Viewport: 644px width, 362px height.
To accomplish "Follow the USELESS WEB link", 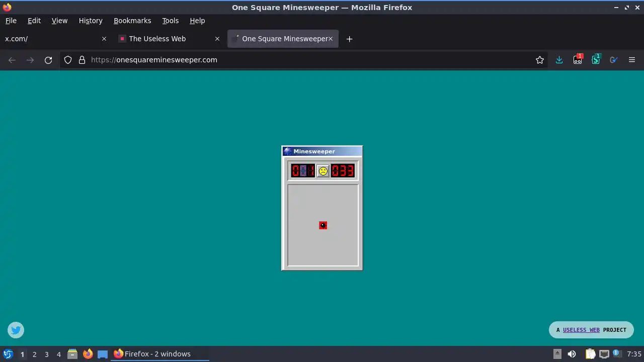I will tap(581, 330).
